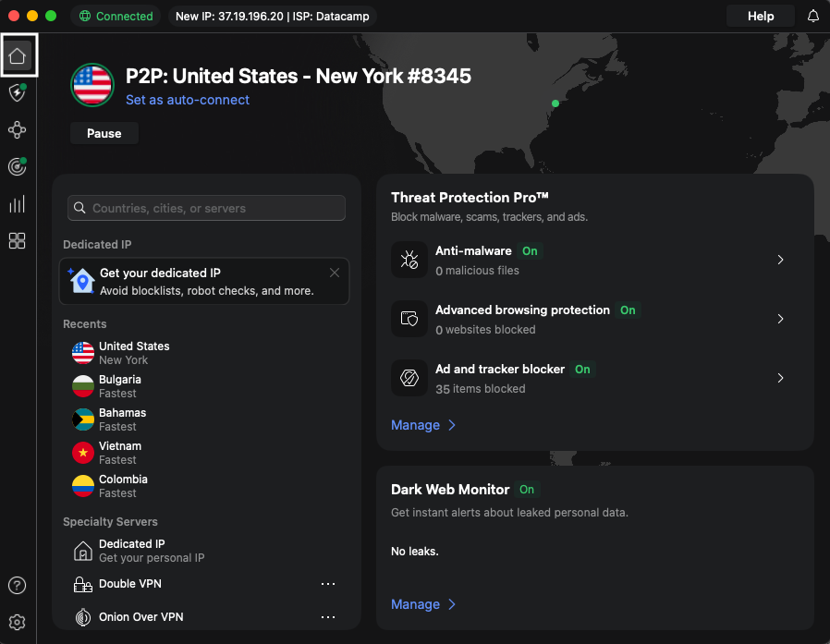Click Advanced browsing protection On badge

(x=628, y=310)
